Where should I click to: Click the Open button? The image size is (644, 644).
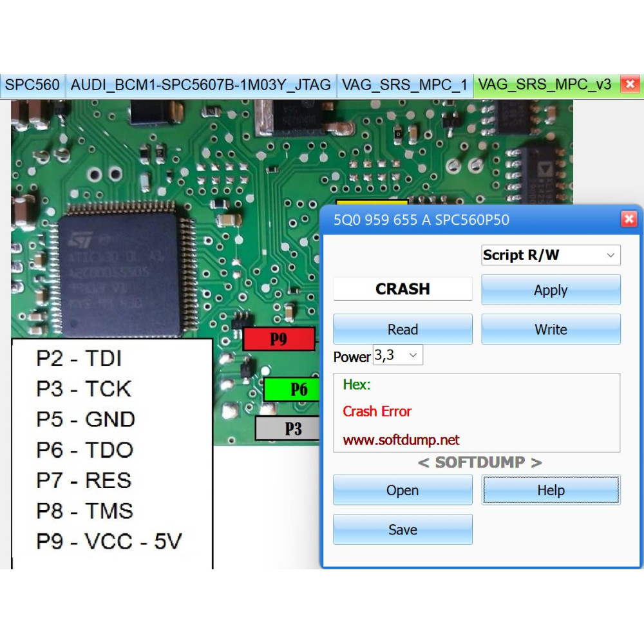[402, 490]
